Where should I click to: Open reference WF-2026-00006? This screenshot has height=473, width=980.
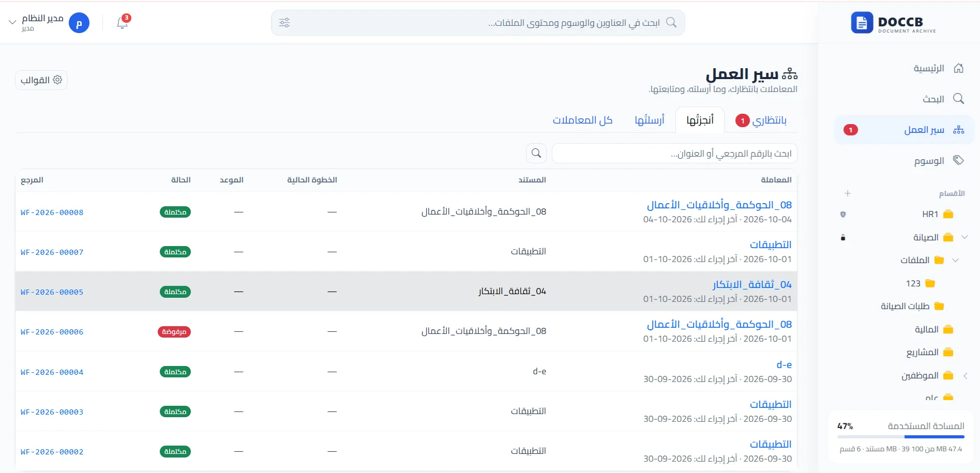pyautogui.click(x=52, y=331)
